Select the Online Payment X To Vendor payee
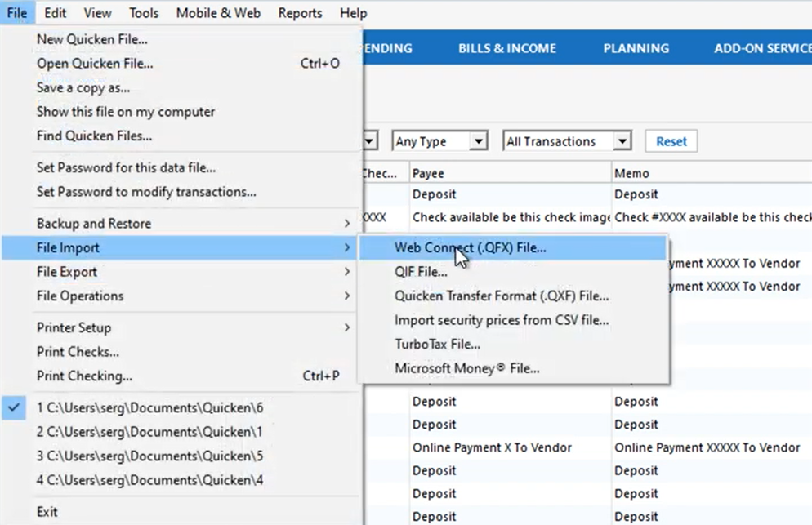Screen dimensions: 812x525 (510, 447)
